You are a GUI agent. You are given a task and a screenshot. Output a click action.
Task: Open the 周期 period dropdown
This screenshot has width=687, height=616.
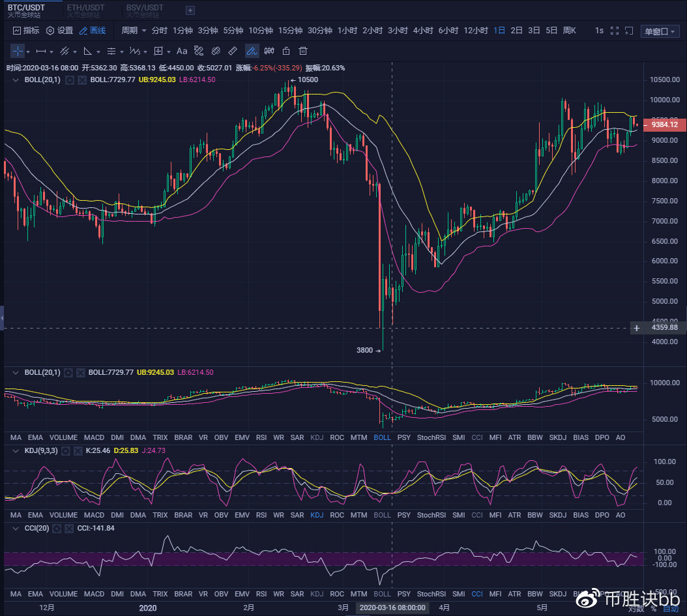tap(134, 31)
